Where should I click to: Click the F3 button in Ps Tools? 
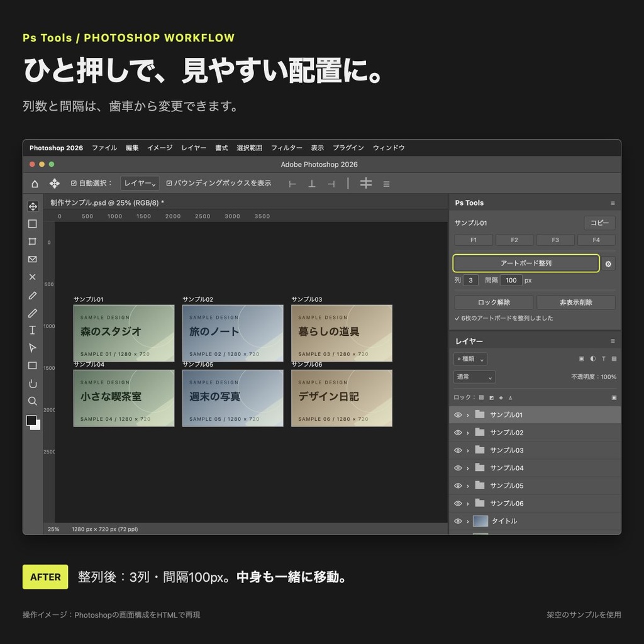tap(555, 240)
